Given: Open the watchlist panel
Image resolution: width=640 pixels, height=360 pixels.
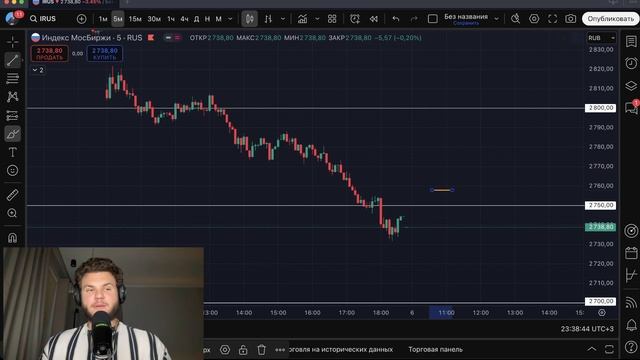Looking at the screenshot, I should tap(631, 41).
